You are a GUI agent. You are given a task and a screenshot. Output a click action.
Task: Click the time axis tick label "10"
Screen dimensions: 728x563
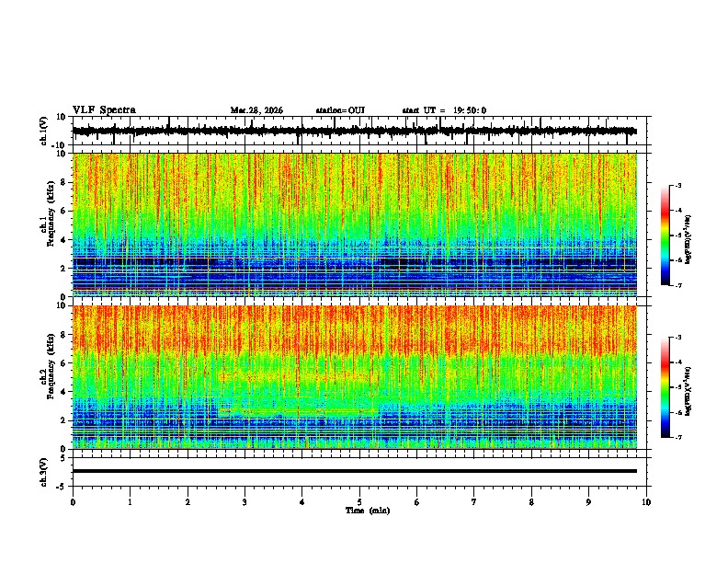point(646,502)
